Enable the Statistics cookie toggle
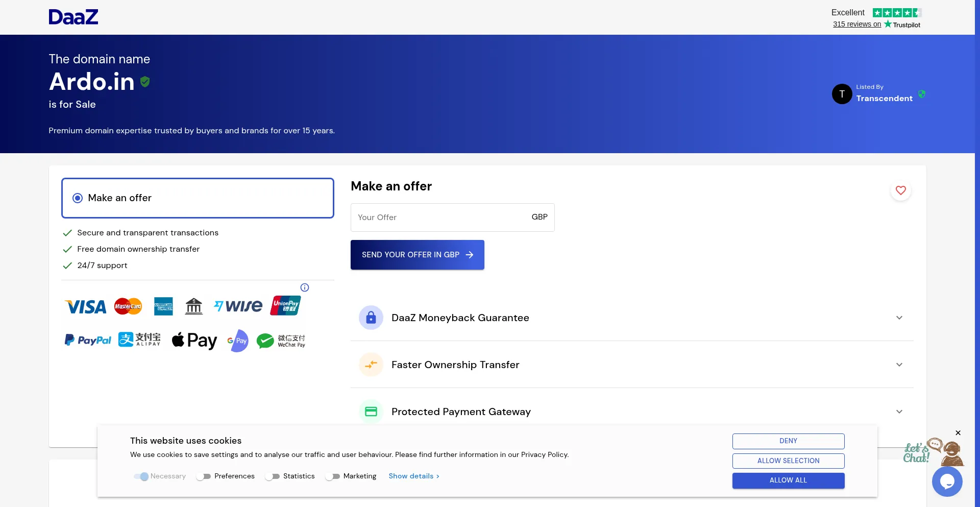This screenshot has height=507, width=980. tap(273, 476)
